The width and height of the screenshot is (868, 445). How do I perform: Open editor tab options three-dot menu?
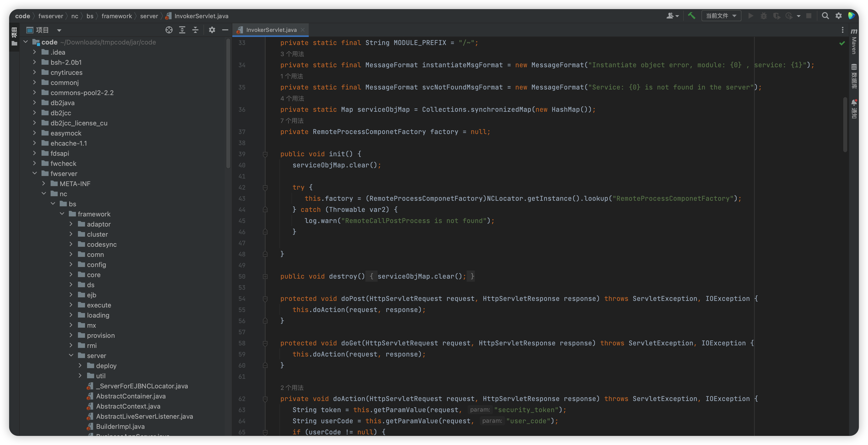pos(842,30)
